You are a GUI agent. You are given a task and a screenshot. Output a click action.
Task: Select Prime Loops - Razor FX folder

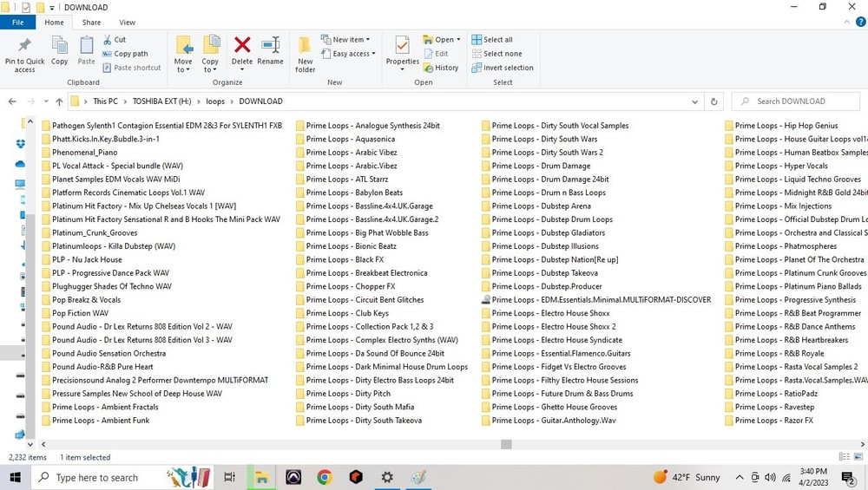pos(769,421)
